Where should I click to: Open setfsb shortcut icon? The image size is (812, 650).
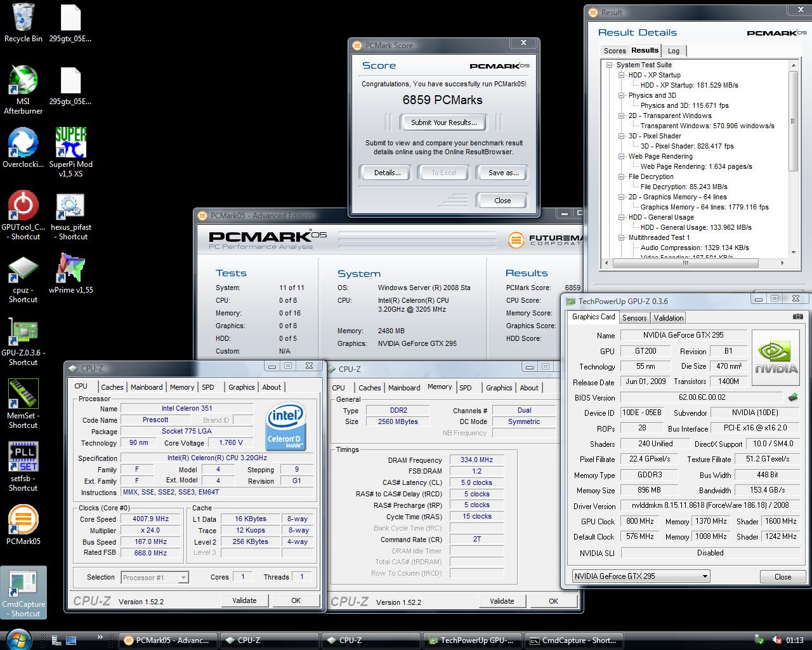[x=23, y=467]
